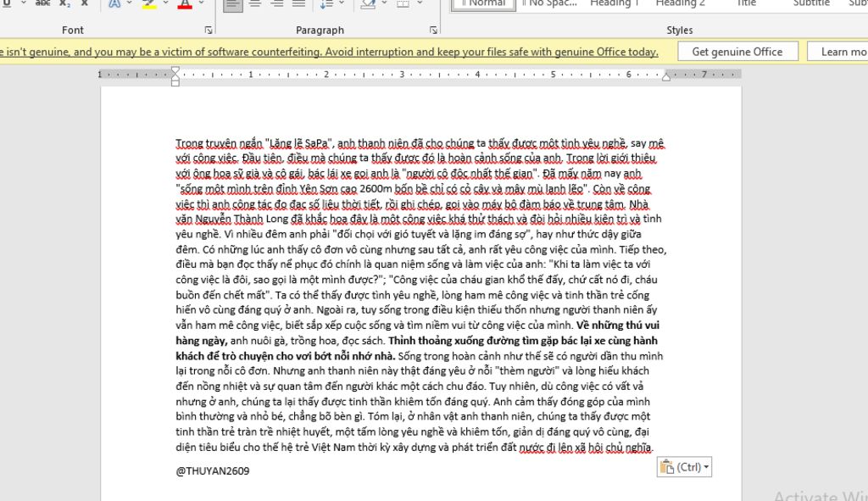Click the phrase 'Tiếp theo' in the paragraph

(x=643, y=249)
